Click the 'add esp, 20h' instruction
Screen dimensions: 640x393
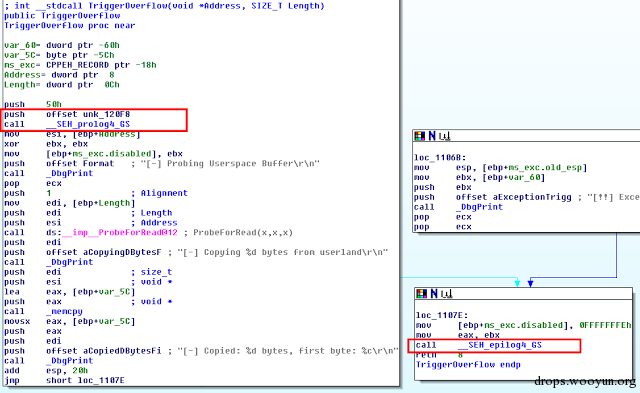pyautogui.click(x=46, y=370)
